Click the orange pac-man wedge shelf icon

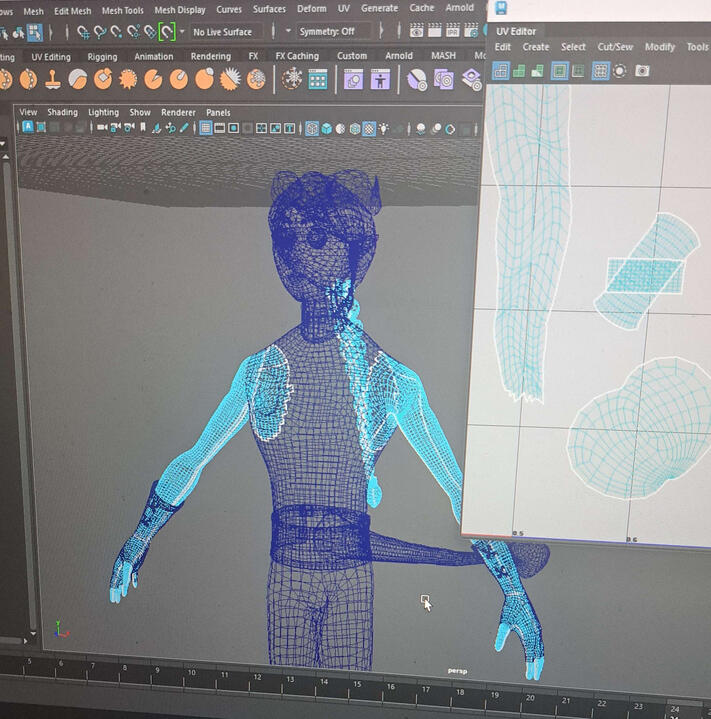153,80
